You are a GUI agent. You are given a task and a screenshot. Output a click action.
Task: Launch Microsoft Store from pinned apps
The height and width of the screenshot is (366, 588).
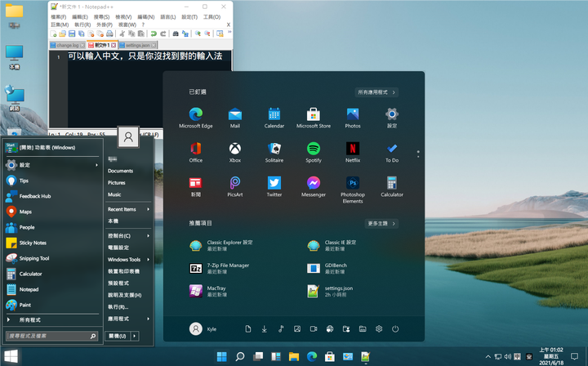tap(314, 118)
